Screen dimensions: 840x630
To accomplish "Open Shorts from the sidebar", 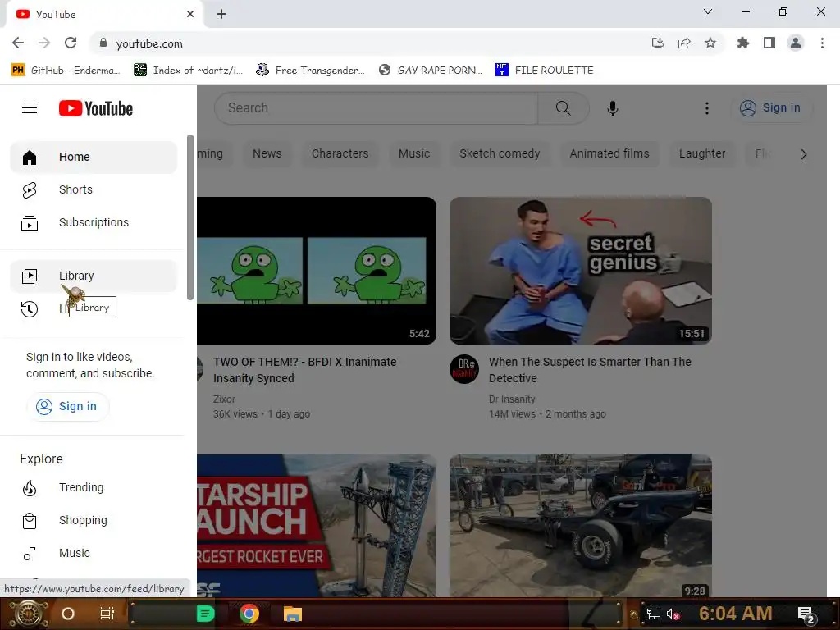I will (x=94, y=189).
